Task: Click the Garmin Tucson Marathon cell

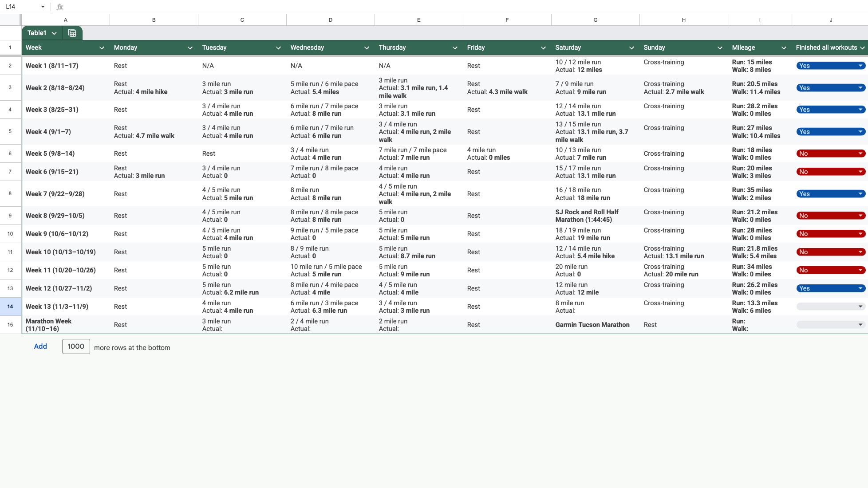Action: click(x=592, y=324)
